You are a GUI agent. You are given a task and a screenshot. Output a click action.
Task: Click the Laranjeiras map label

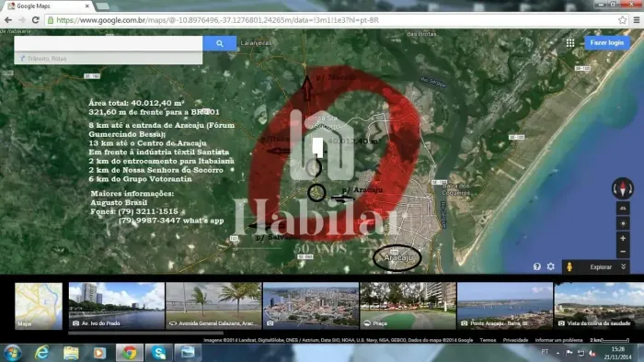256,43
